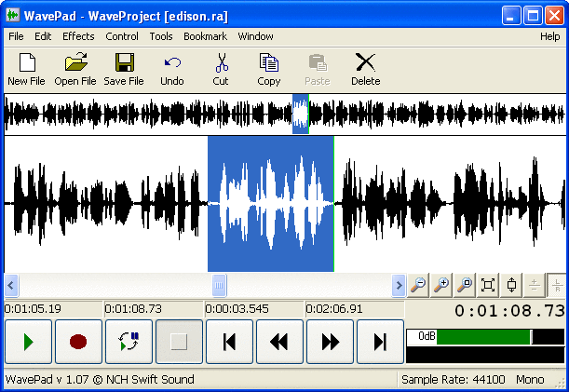Click the horizontal scrollbar right arrow
Screen dimensions: 569x392
point(399,285)
